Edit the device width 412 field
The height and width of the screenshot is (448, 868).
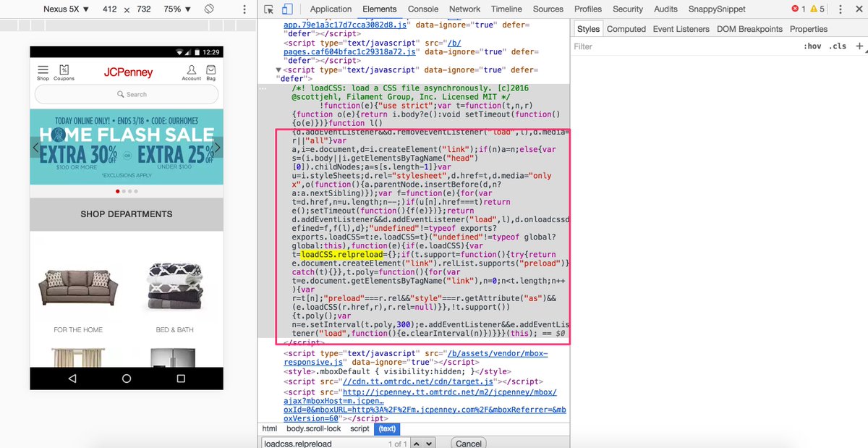[x=111, y=9]
